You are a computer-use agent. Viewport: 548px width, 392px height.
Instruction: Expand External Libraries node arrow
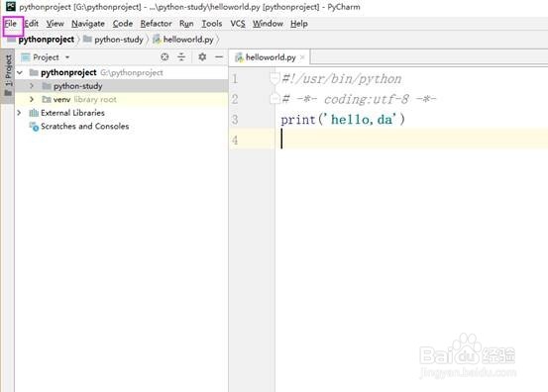tap(19, 113)
